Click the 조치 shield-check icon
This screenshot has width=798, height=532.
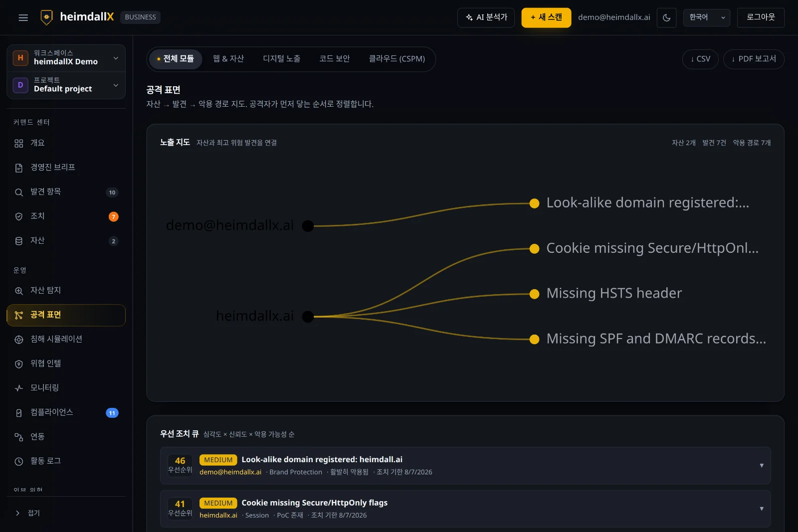coord(19,216)
